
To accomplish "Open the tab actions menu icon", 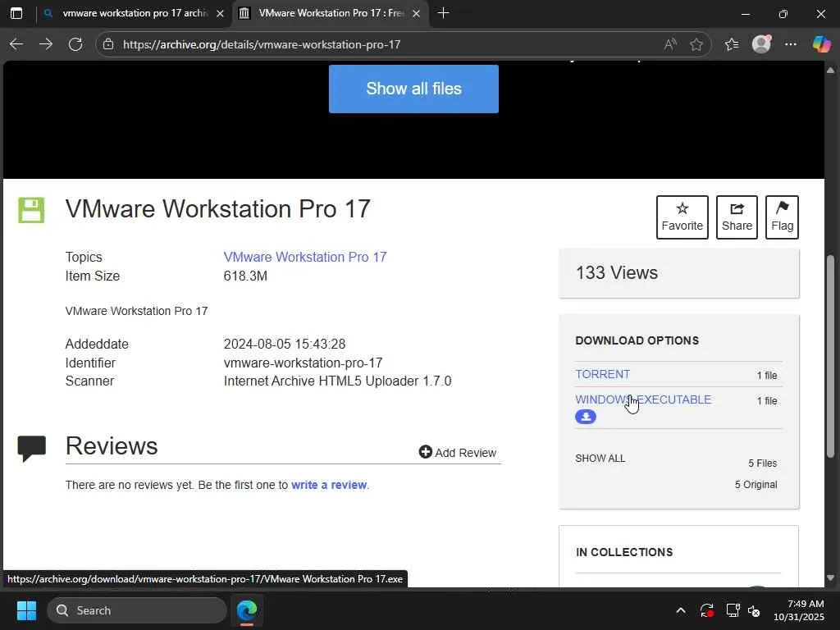I will click(16, 13).
